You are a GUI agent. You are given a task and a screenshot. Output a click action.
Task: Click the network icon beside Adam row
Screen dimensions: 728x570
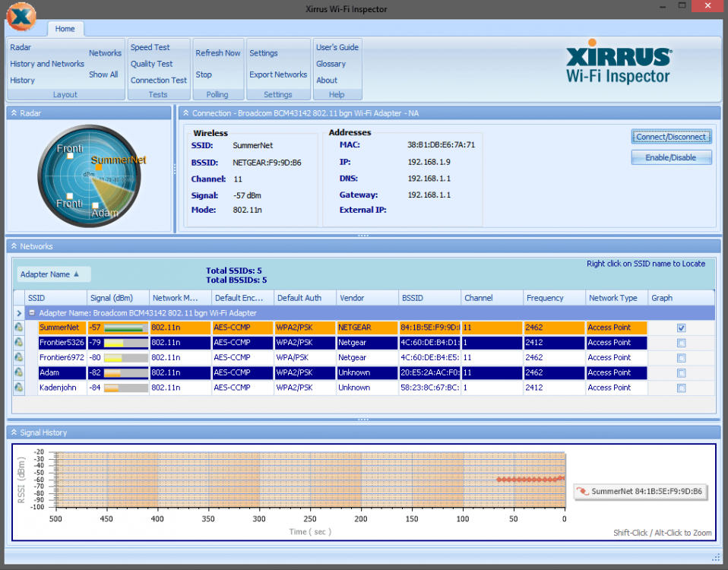pyautogui.click(x=18, y=372)
